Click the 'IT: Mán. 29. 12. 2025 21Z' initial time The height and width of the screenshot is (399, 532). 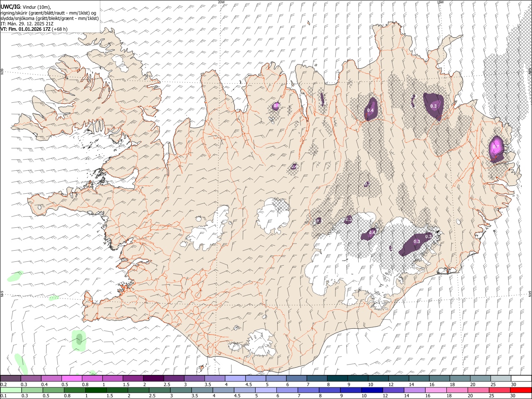tap(27, 24)
